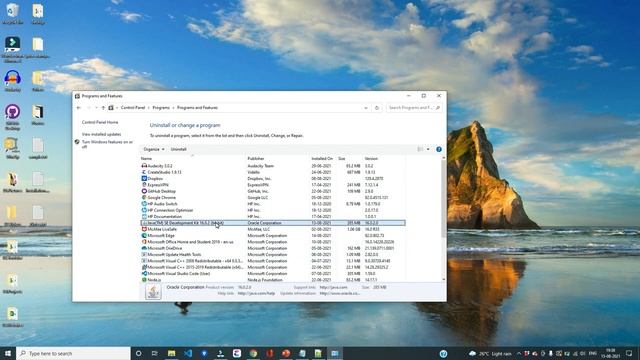Screen dimensions: 640x360
Task: Select HP Documentation entry
Action: [273, 216]
